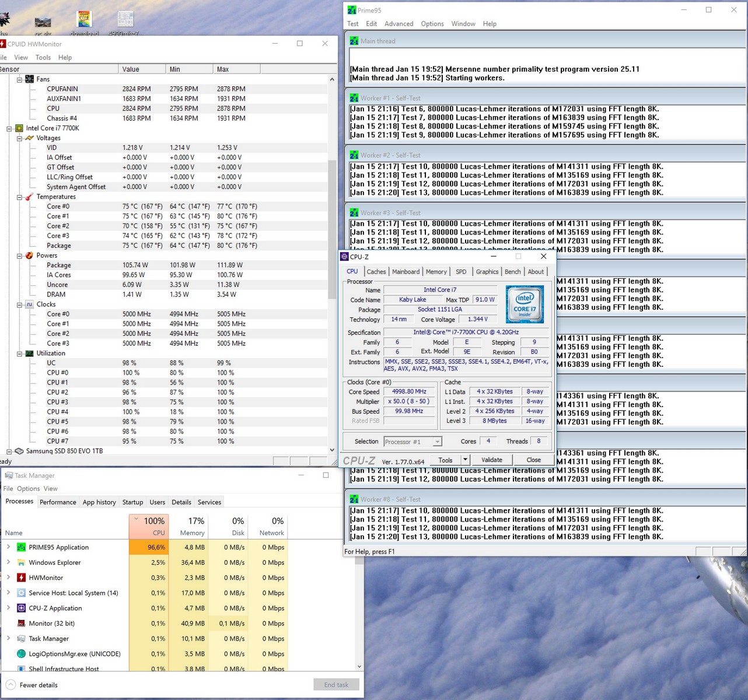The height and width of the screenshot is (700, 748).
Task: Click the Prime95 Main thread window icon
Action: coord(354,41)
